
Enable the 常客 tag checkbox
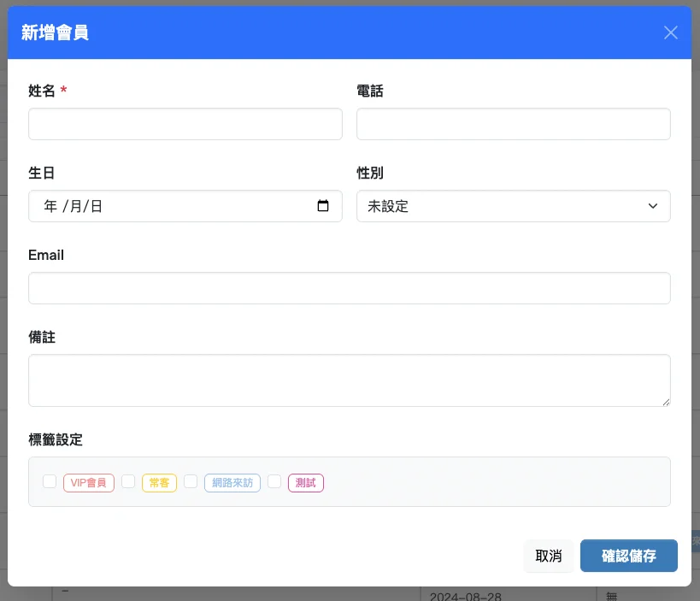coord(128,481)
